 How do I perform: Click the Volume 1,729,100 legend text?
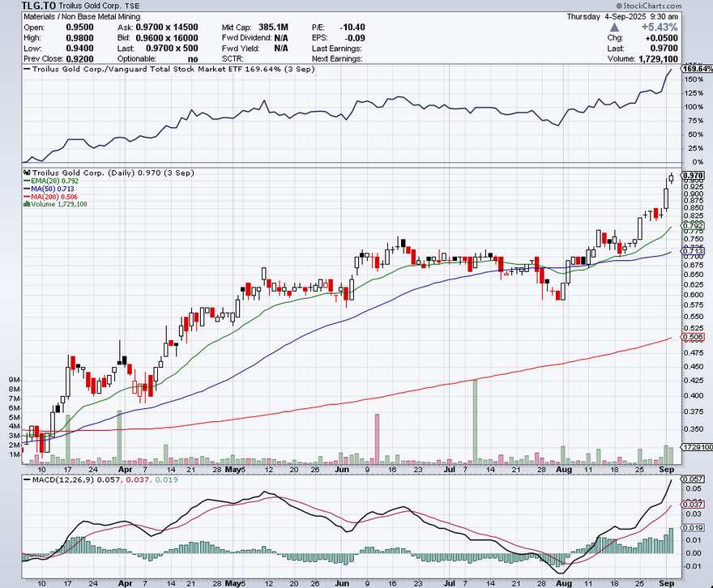59,204
